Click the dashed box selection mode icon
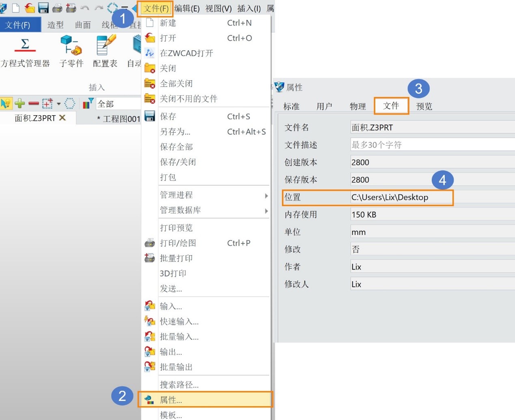Screen dimensions: 515x420 [x=47, y=104]
